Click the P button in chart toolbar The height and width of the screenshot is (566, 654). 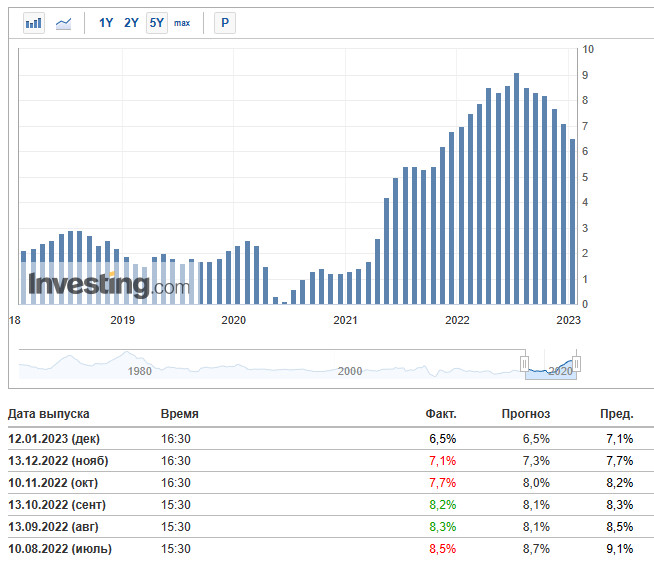tap(225, 23)
